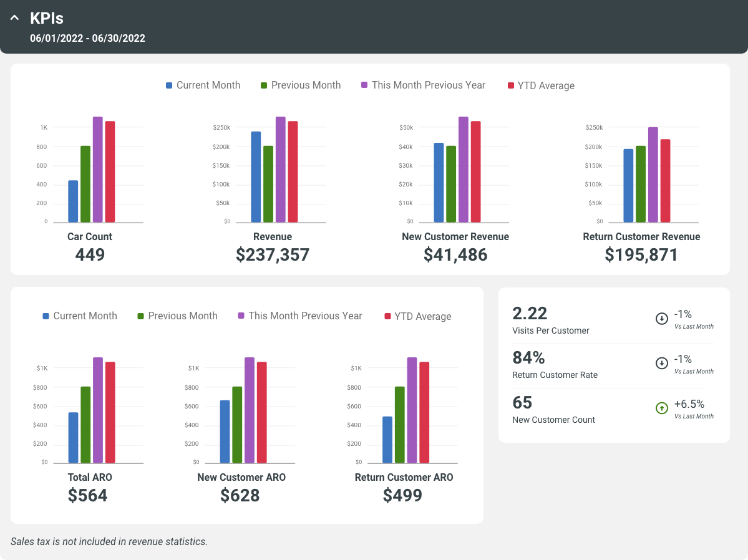
Task: Click Return Customer Revenue value $195,871
Action: tap(641, 254)
